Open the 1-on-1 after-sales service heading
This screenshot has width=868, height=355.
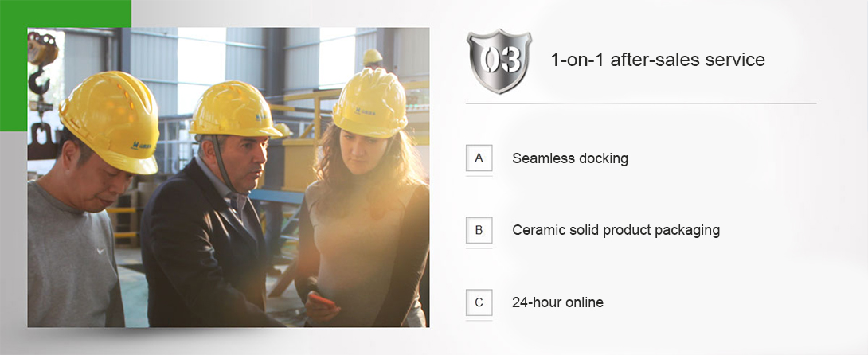point(658,60)
